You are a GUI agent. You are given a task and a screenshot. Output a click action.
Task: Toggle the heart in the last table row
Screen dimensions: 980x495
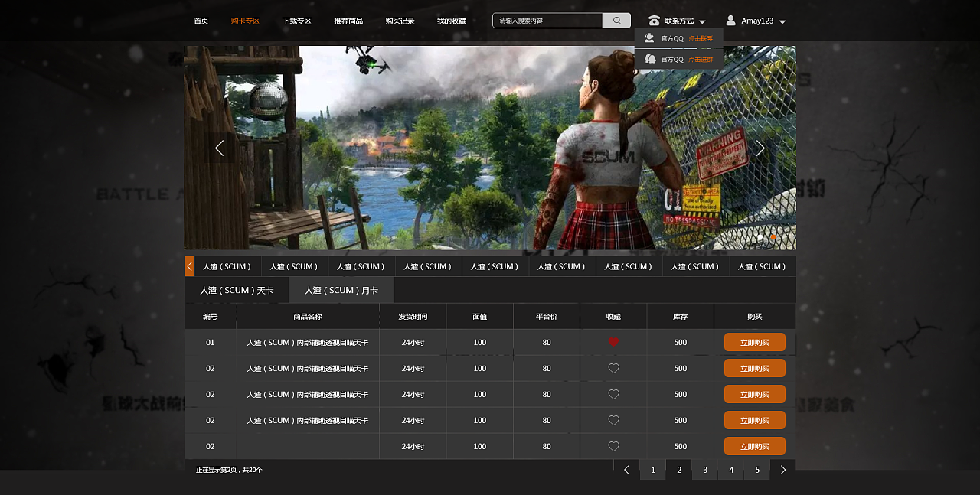pyautogui.click(x=613, y=447)
